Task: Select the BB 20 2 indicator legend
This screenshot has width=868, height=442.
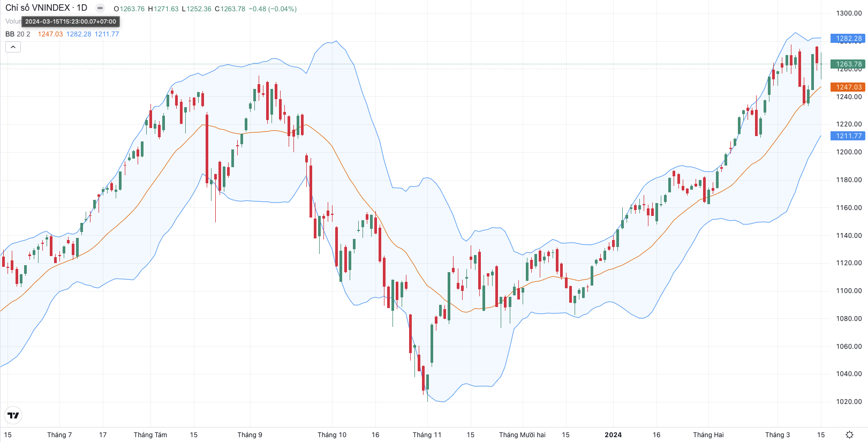Action: tap(18, 34)
